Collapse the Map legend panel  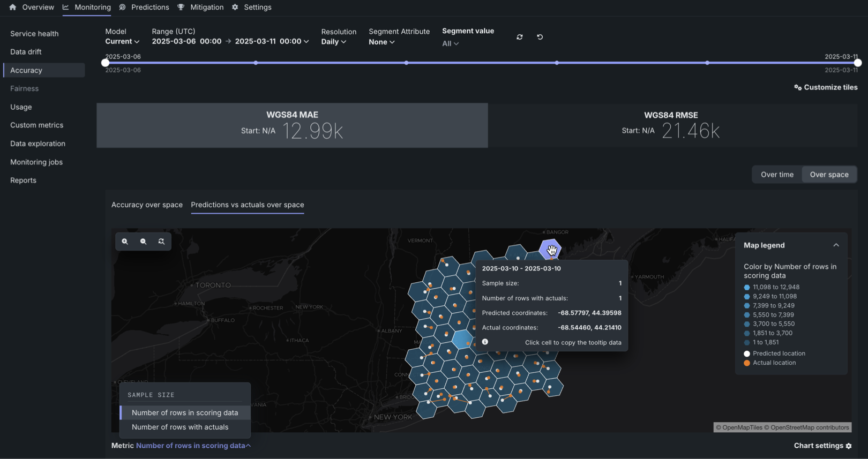836,245
